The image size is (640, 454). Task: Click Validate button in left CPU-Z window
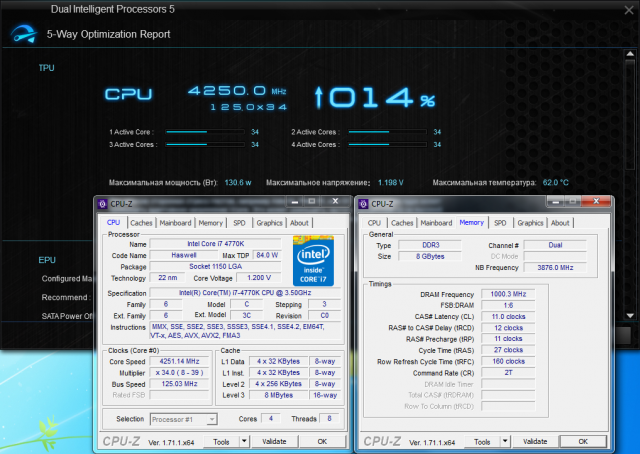(x=274, y=441)
